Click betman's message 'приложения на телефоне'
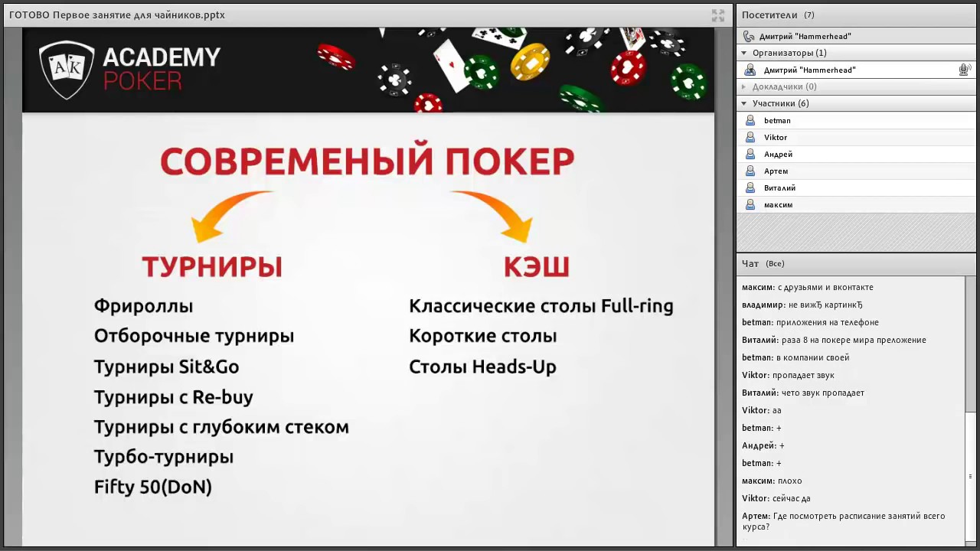The width and height of the screenshot is (980, 551). click(x=810, y=322)
